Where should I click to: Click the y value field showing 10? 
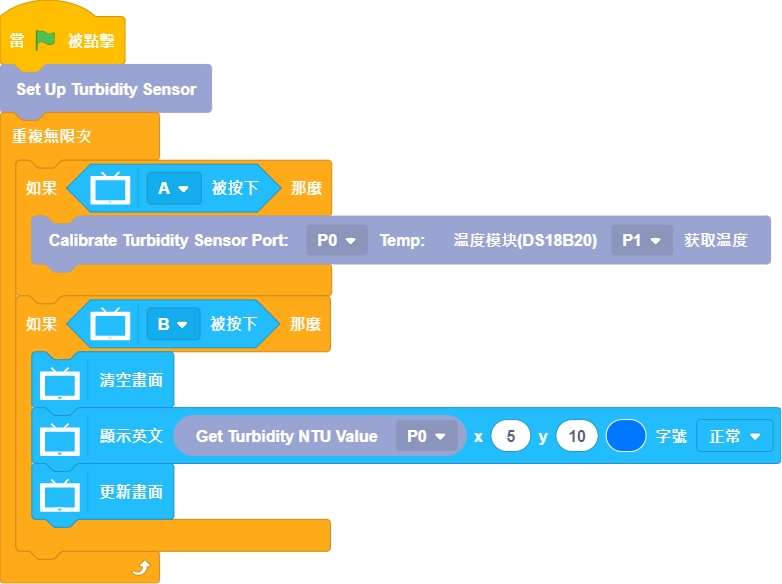click(x=577, y=436)
